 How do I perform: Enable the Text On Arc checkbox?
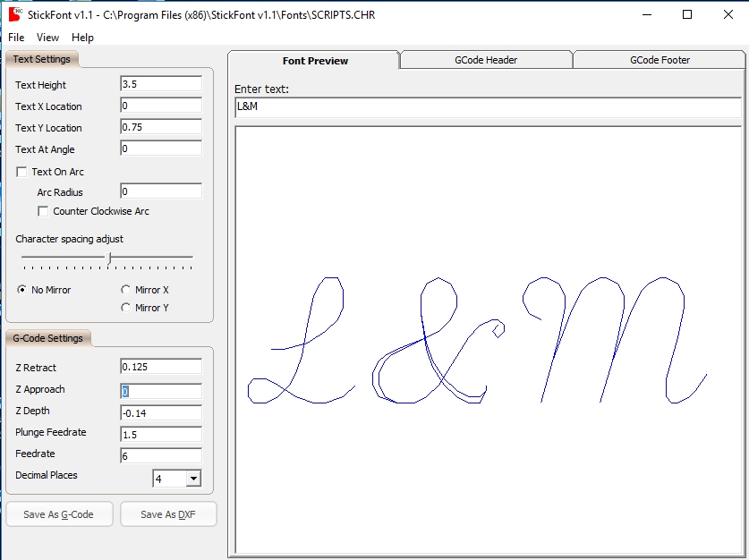pyautogui.click(x=21, y=172)
